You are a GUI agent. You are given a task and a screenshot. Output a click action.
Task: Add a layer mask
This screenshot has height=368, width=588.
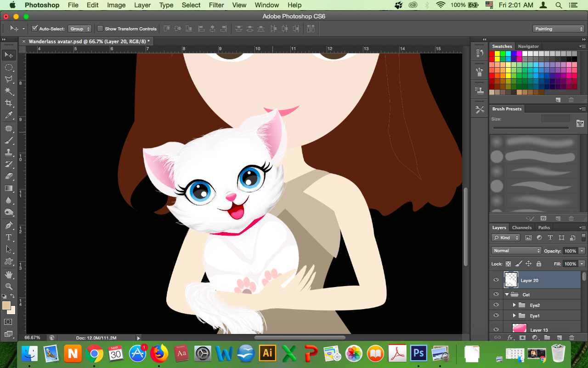pos(522,338)
